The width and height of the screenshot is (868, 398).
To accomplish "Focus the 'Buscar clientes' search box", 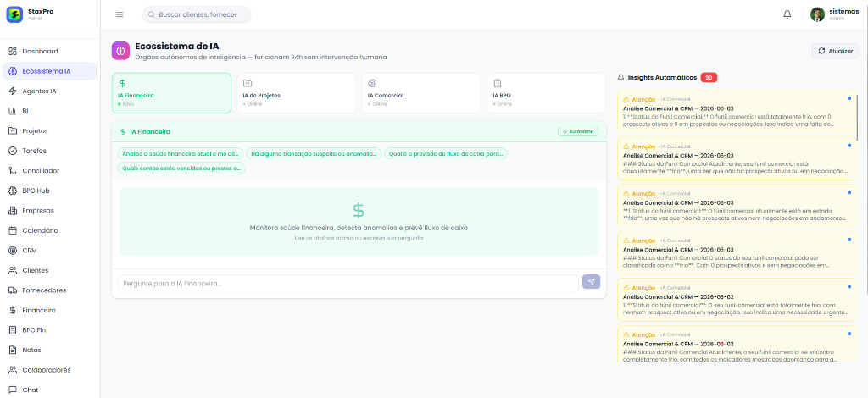I will (x=197, y=14).
